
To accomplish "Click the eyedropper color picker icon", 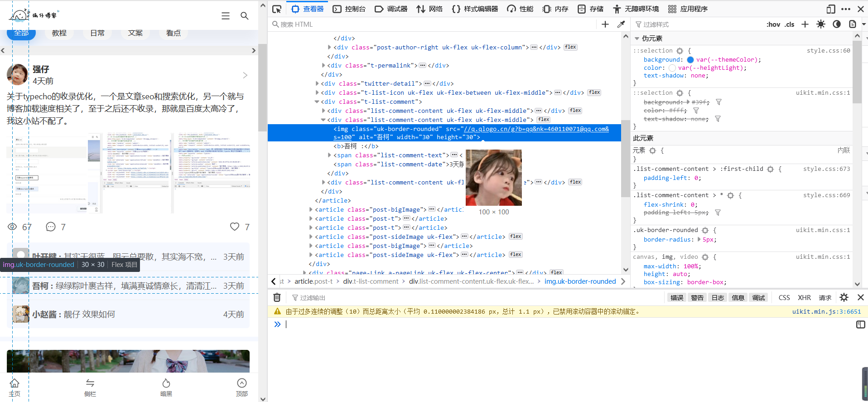I will [x=621, y=24].
